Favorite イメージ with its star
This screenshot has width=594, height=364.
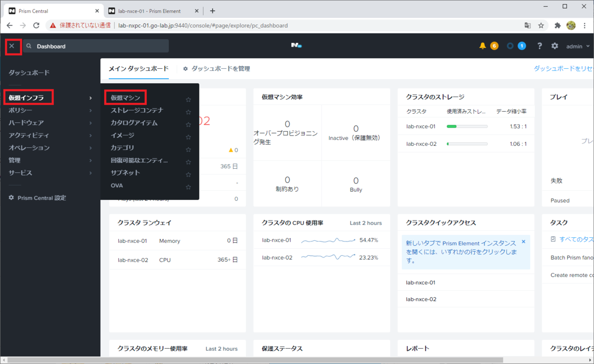[x=188, y=137]
